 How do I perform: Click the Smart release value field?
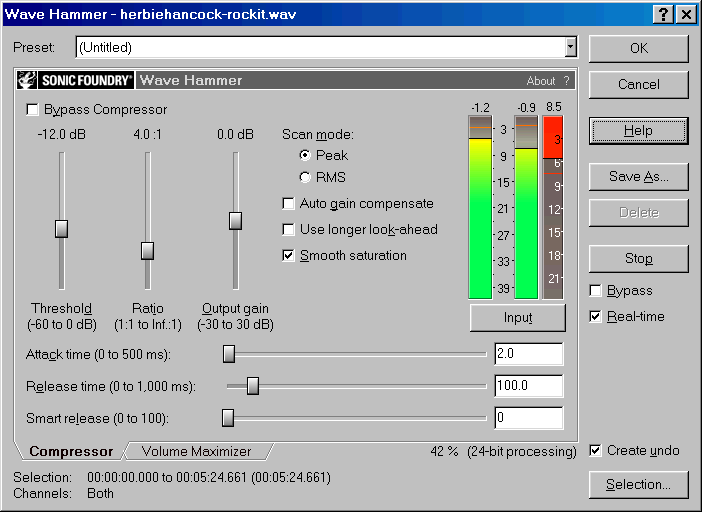pos(529,418)
